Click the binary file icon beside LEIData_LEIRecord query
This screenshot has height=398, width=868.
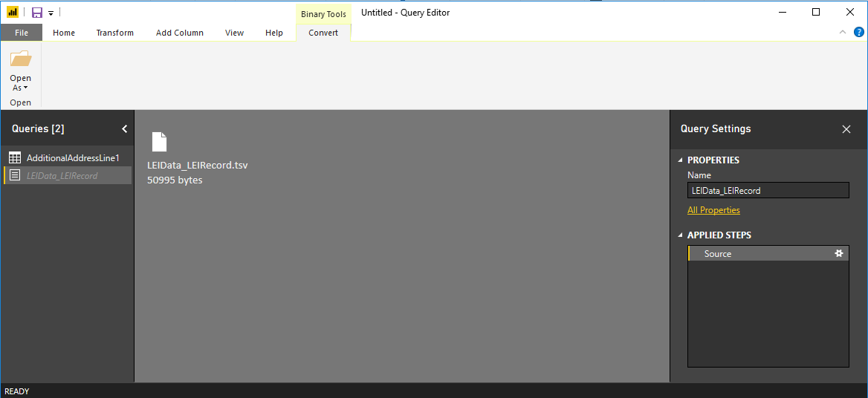click(15, 176)
